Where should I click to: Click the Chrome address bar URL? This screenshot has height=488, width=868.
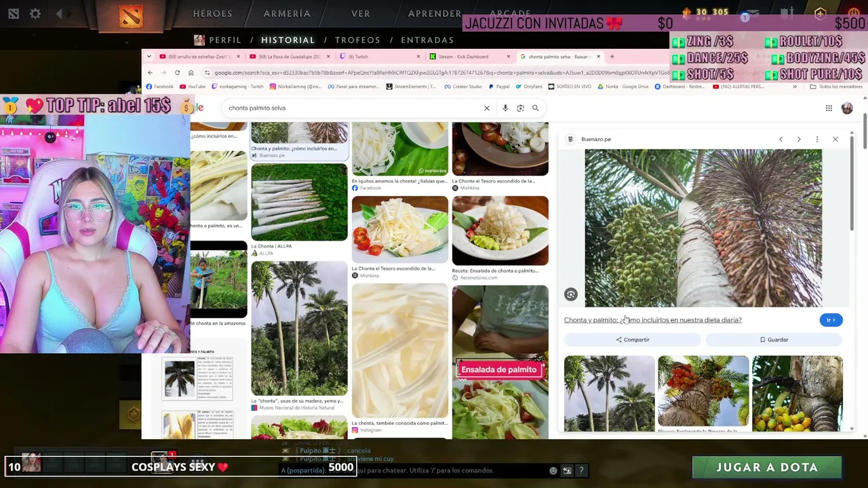[x=441, y=73]
